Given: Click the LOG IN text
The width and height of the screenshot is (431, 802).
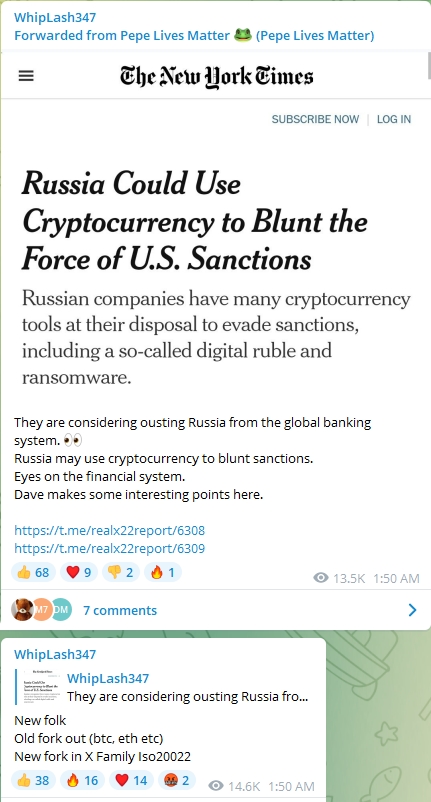Looking at the screenshot, I should click(x=394, y=119).
